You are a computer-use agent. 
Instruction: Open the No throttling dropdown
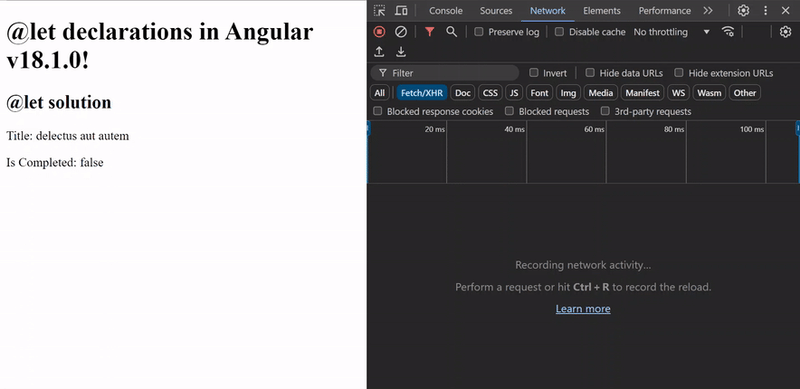[671, 32]
